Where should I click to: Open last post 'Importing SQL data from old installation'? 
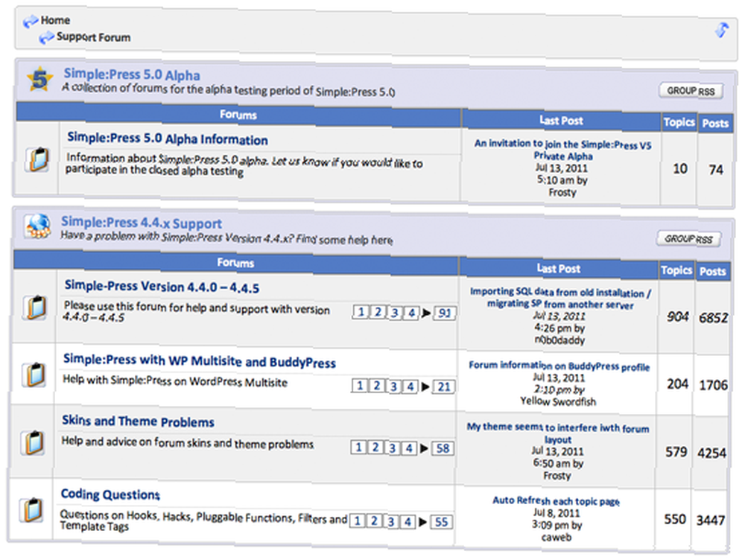point(561,298)
